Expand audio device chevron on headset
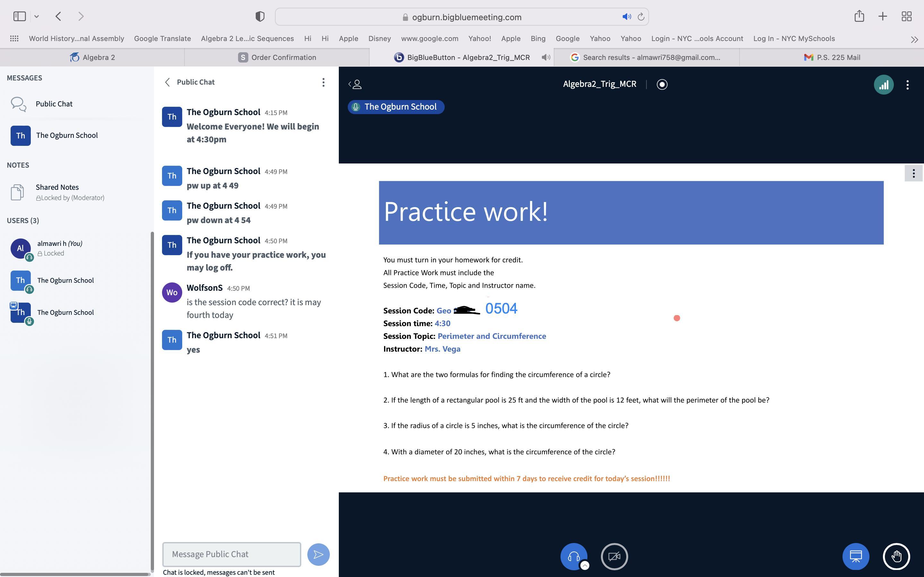Screen dimensions: 924x577 pyautogui.click(x=585, y=565)
